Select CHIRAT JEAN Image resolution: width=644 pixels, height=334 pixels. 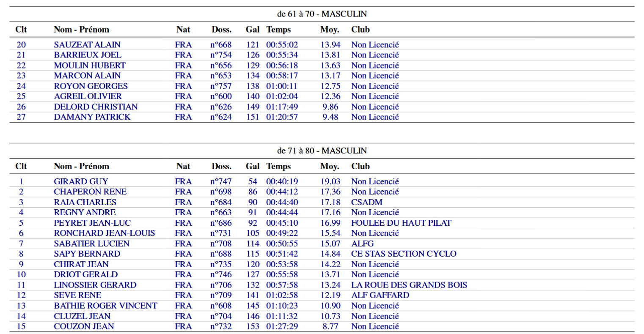pos(81,265)
